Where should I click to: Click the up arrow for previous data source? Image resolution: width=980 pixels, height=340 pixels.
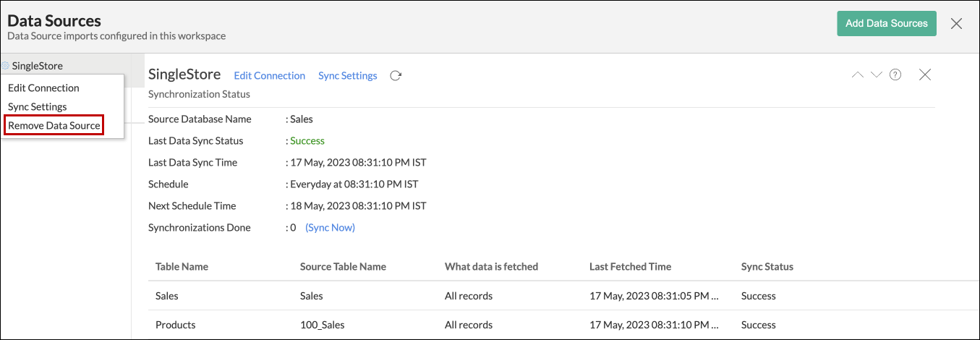pyautogui.click(x=858, y=75)
